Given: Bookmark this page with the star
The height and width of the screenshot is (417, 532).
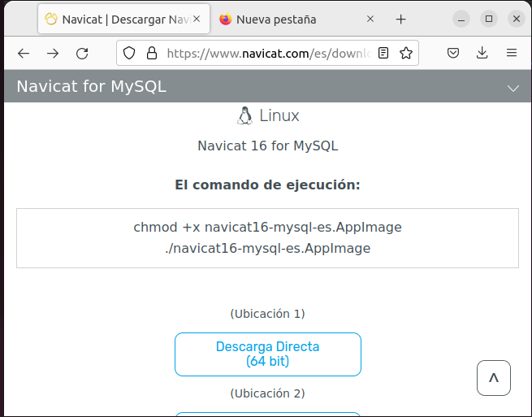Looking at the screenshot, I should 406,53.
